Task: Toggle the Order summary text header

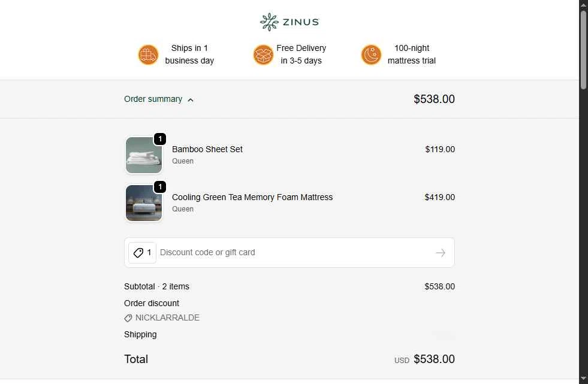Action: [153, 99]
